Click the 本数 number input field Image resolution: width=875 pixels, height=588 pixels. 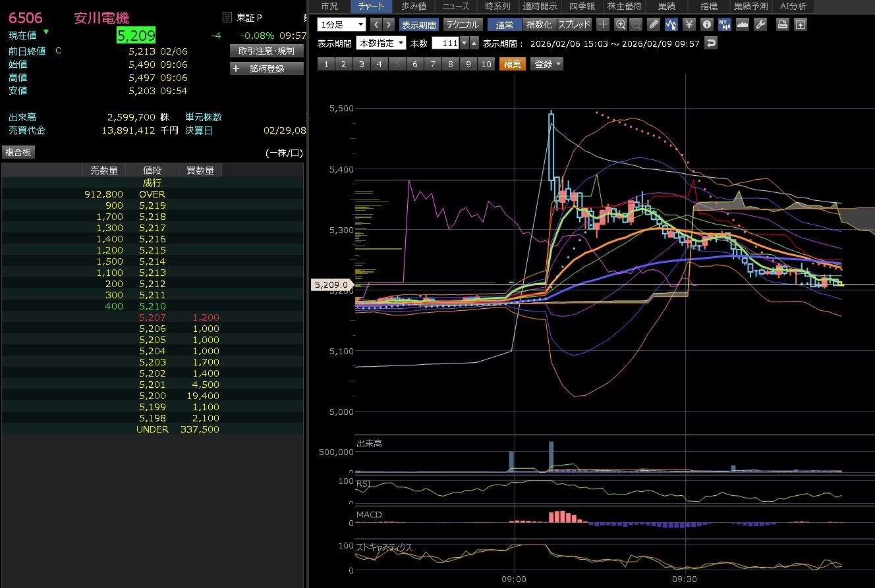pyautogui.click(x=445, y=43)
